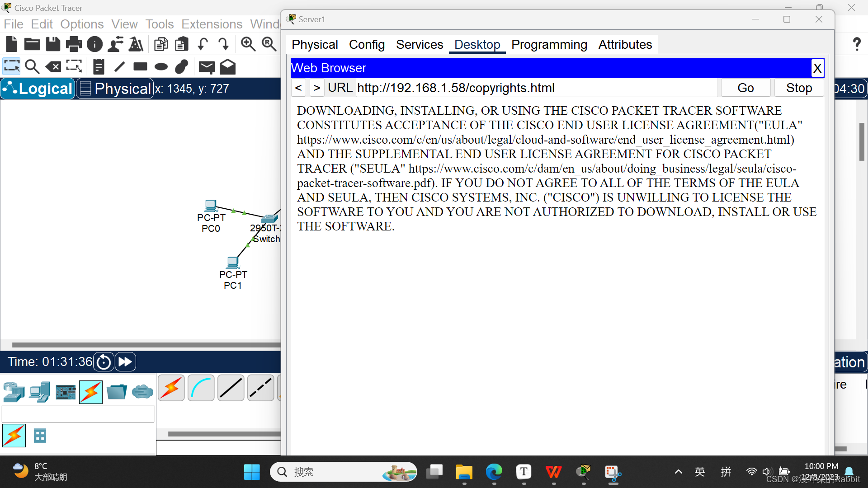Image resolution: width=868 pixels, height=488 pixels.
Task: Go forward with the browser > button
Action: pyautogui.click(x=317, y=88)
